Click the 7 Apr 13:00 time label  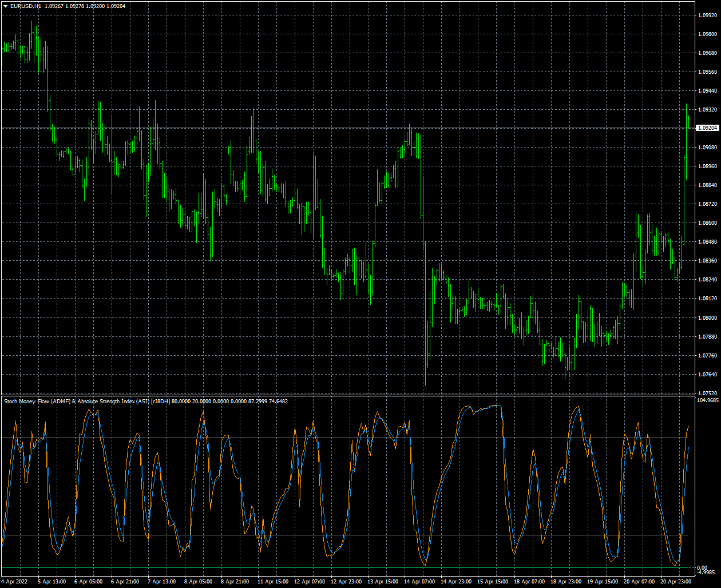pyautogui.click(x=162, y=582)
